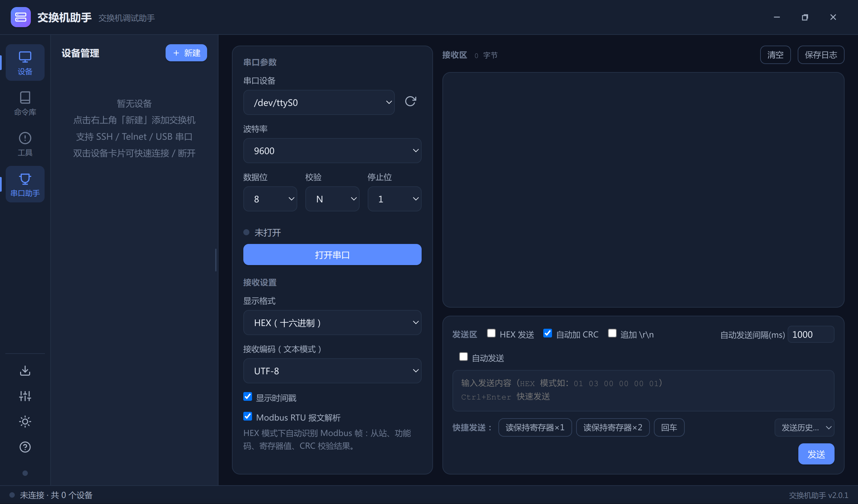Screen dimensions: 858x504
Task: Click quick send 读保持寄存器×1
Action: tap(535, 427)
